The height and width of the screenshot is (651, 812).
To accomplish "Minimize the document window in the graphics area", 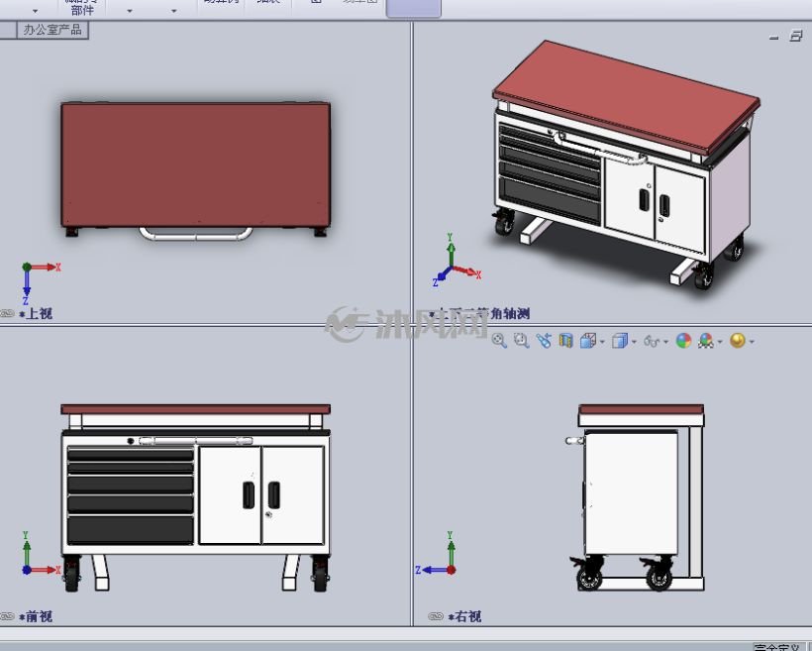I will 773,37.
